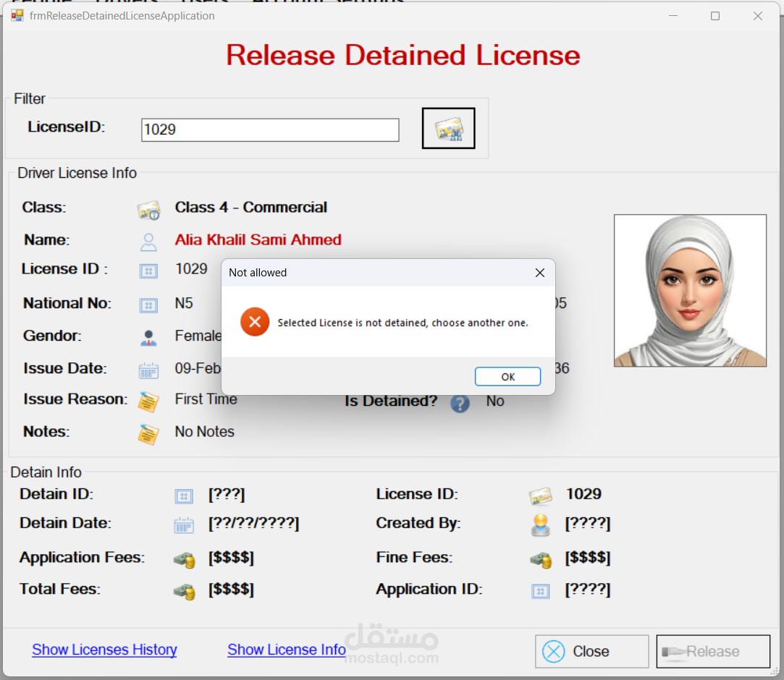Viewport: 784px width, 680px height.
Task: Click the Is Detained value No
Action: coord(495,401)
